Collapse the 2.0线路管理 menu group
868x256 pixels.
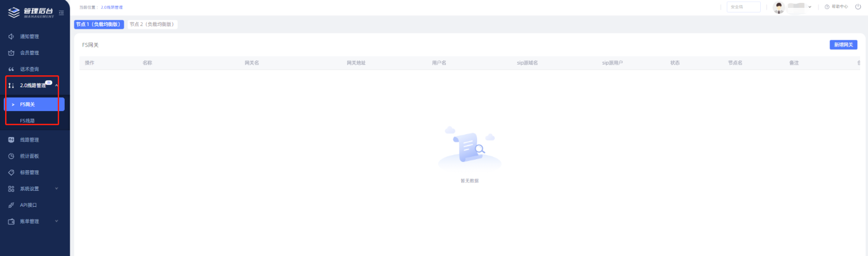tap(56, 86)
